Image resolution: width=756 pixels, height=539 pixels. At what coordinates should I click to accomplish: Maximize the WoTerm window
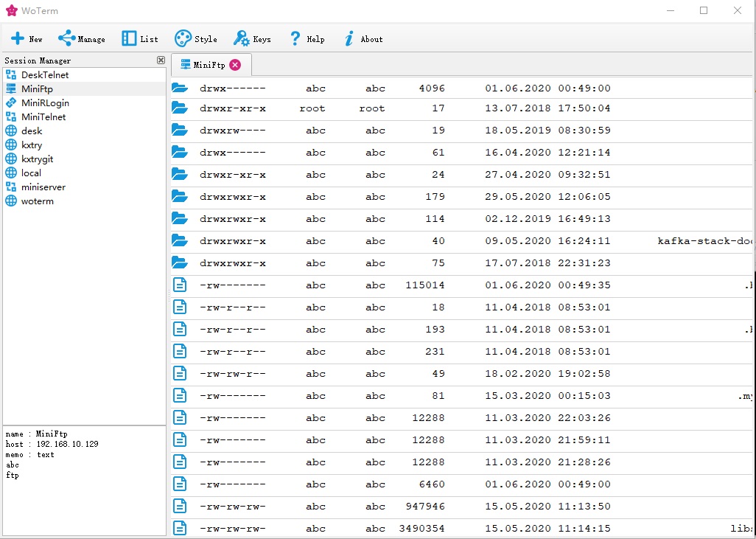[704, 10]
